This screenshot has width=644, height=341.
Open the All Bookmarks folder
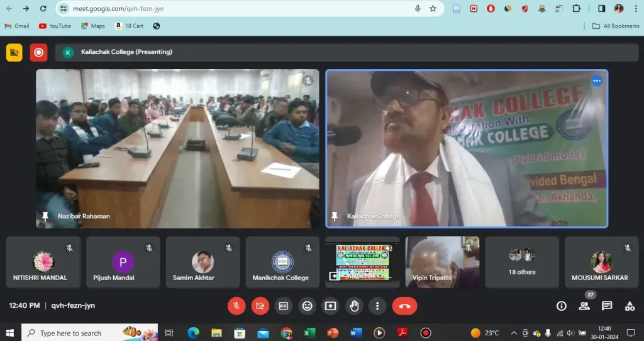616,26
